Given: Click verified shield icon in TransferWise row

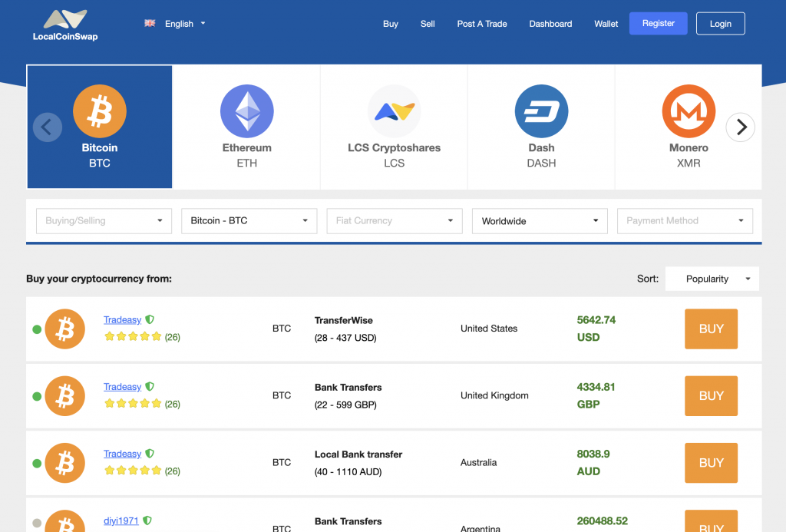Looking at the screenshot, I should [150, 319].
